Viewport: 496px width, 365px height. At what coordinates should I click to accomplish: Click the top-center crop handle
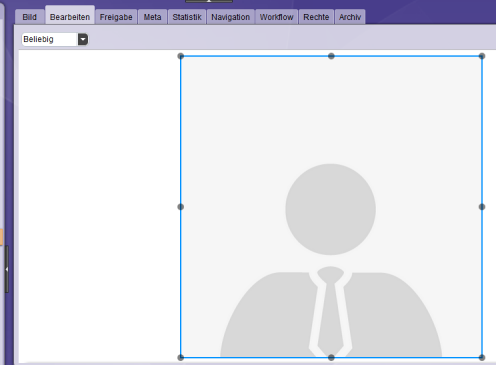[x=331, y=56]
